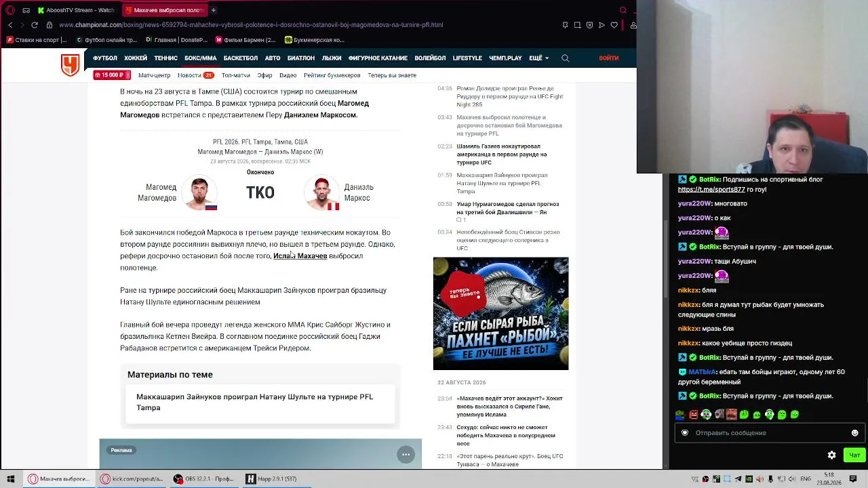The width and height of the screenshot is (868, 488).
Task: Open Фильм Бармен bookmark
Action: 245,40
